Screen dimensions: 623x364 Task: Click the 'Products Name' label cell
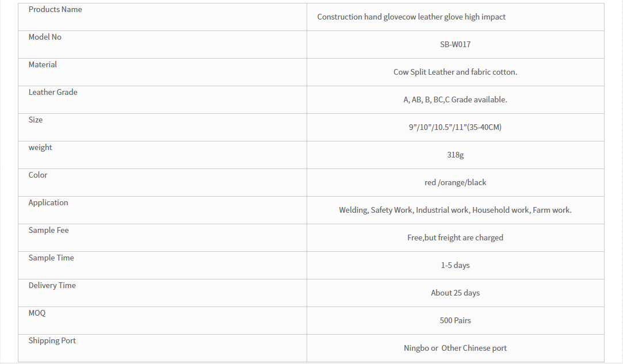[x=55, y=10]
